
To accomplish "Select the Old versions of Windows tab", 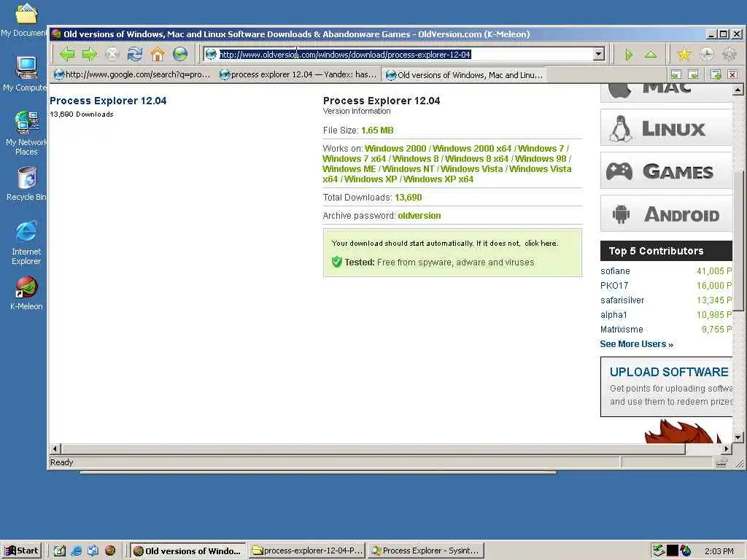I will tap(464, 75).
